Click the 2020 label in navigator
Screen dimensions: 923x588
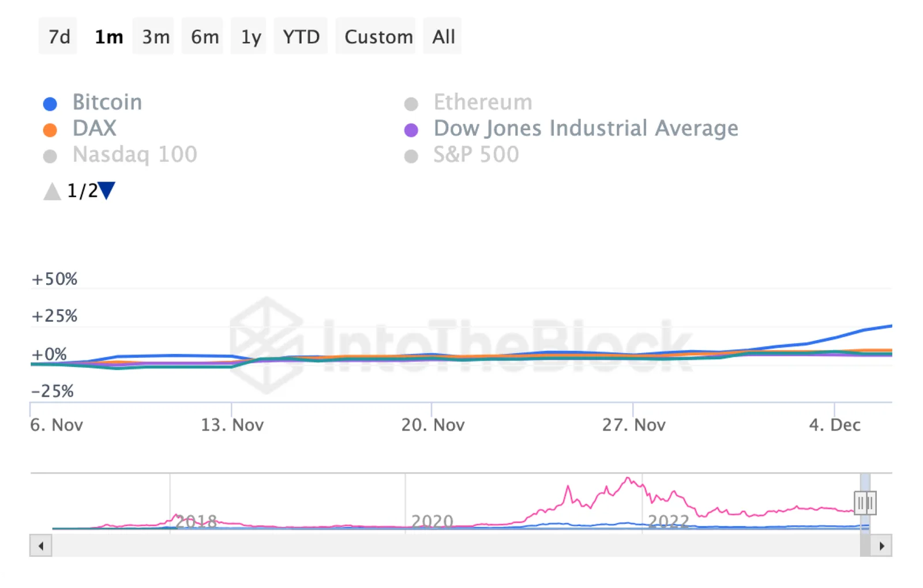point(432,522)
